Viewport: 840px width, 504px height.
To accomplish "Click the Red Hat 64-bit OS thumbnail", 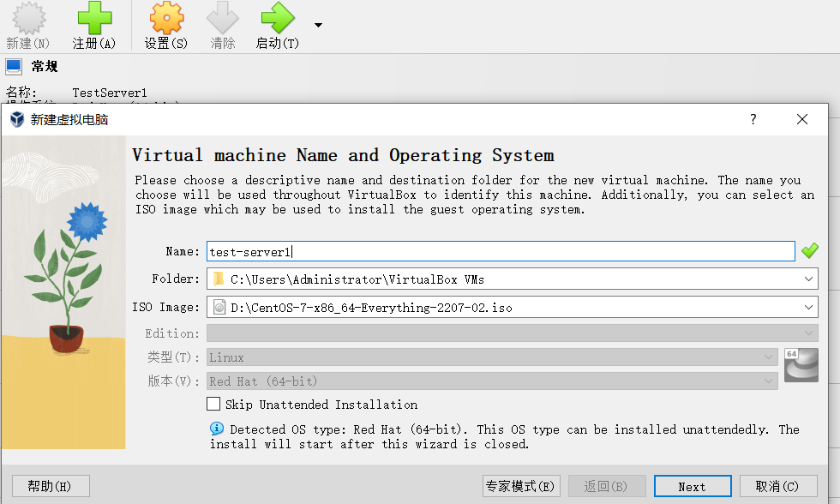I will point(801,365).
